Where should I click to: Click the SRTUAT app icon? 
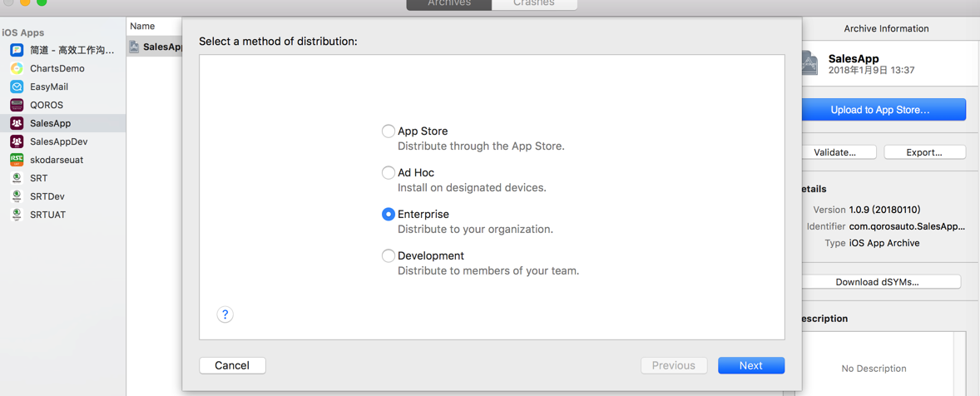(x=17, y=215)
